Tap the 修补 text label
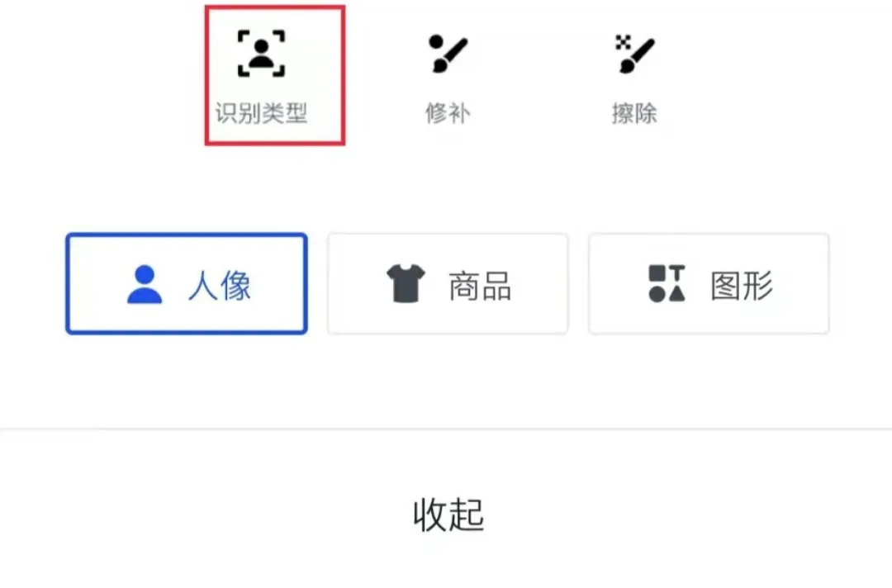The width and height of the screenshot is (892, 588). pos(448,112)
